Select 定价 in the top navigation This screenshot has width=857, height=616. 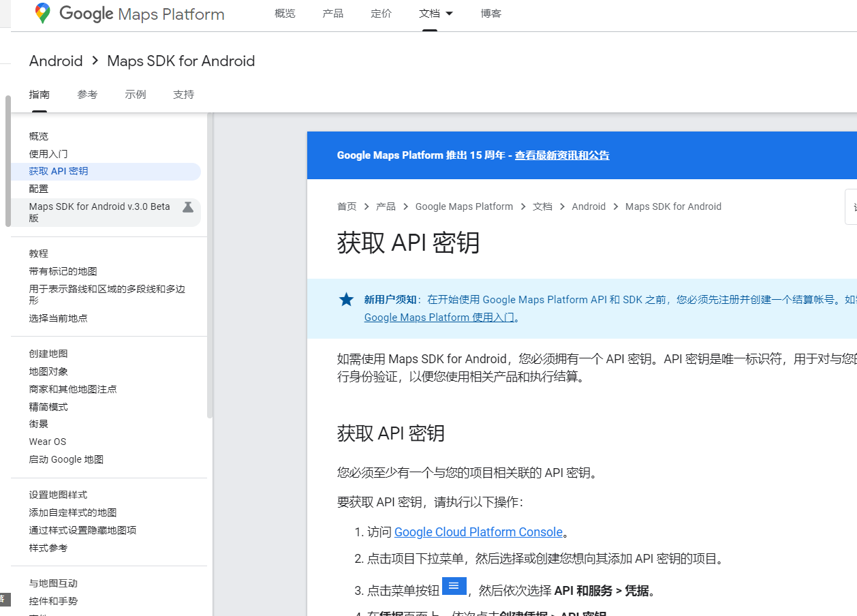coord(381,13)
